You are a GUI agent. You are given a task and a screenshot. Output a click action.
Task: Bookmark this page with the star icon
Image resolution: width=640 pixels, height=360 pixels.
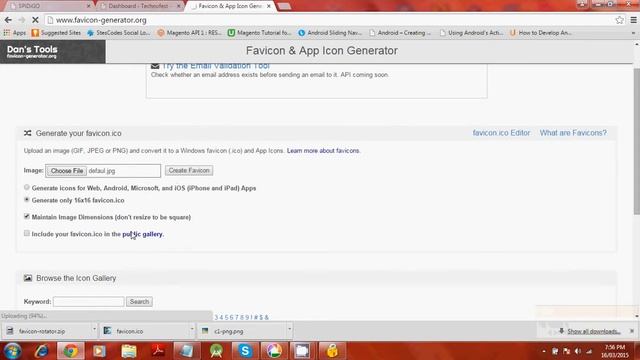[x=620, y=20]
